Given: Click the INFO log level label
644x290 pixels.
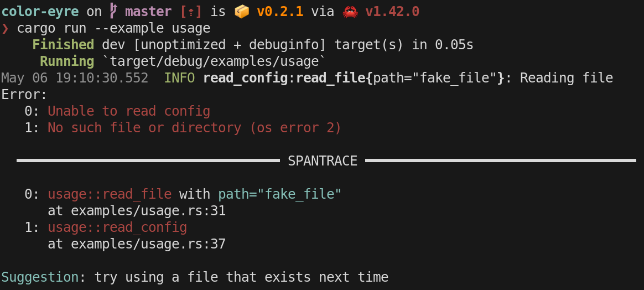Looking at the screenshot, I should tap(179, 78).
